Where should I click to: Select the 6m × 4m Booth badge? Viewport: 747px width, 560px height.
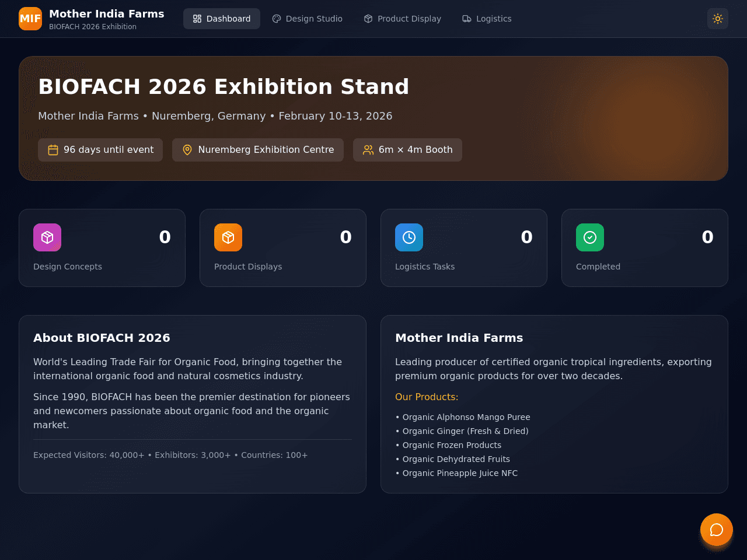407,150
